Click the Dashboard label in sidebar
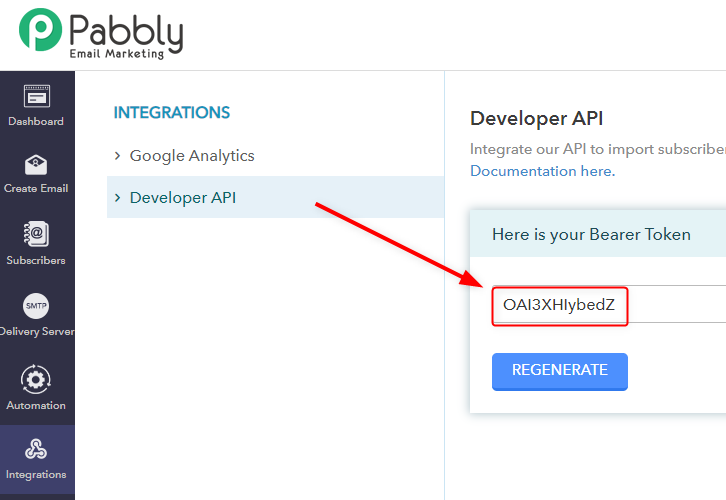726x500 pixels. [x=36, y=121]
